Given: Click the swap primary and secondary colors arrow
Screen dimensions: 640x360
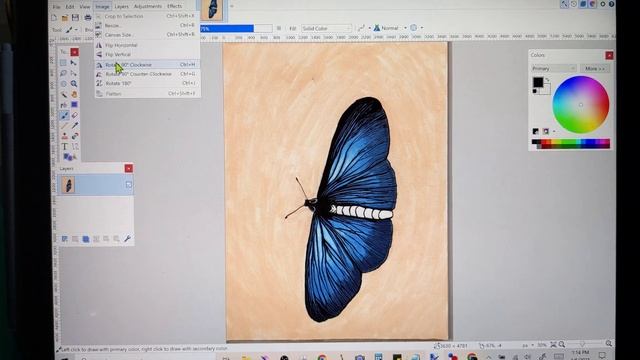Looking at the screenshot, I should coord(548,80).
